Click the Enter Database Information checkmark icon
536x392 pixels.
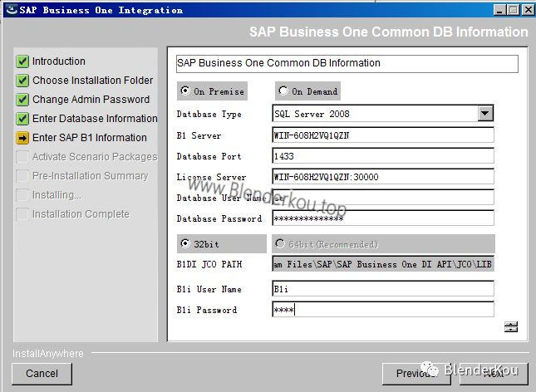pyautogui.click(x=22, y=119)
